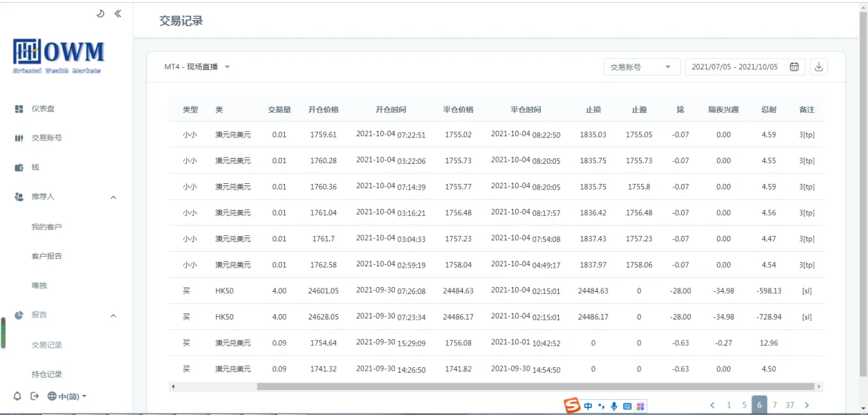The width and height of the screenshot is (868, 415).
Task: Go to pagination page 7
Action: pyautogui.click(x=775, y=405)
